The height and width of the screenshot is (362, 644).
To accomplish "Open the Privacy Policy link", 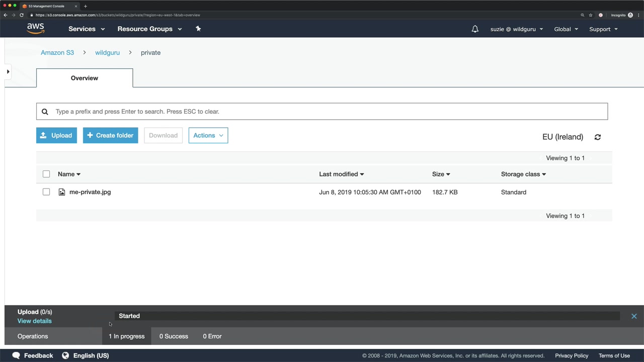I will tap(572, 355).
